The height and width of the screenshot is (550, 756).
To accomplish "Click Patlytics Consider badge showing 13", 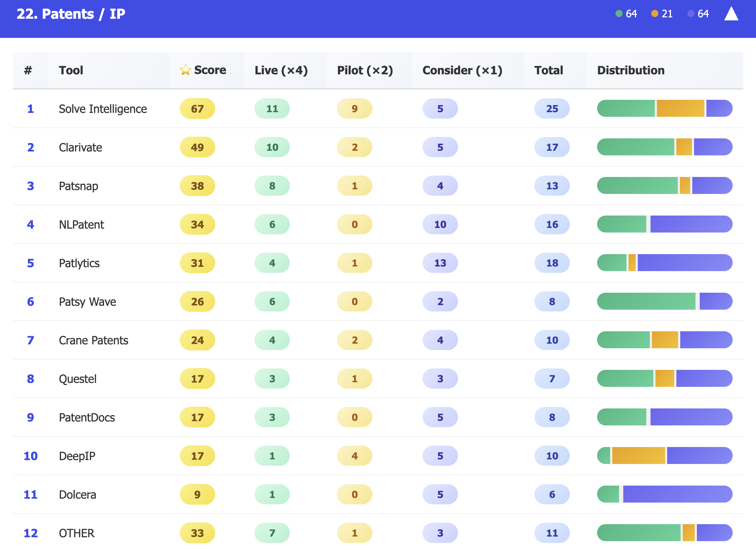I will click(440, 263).
